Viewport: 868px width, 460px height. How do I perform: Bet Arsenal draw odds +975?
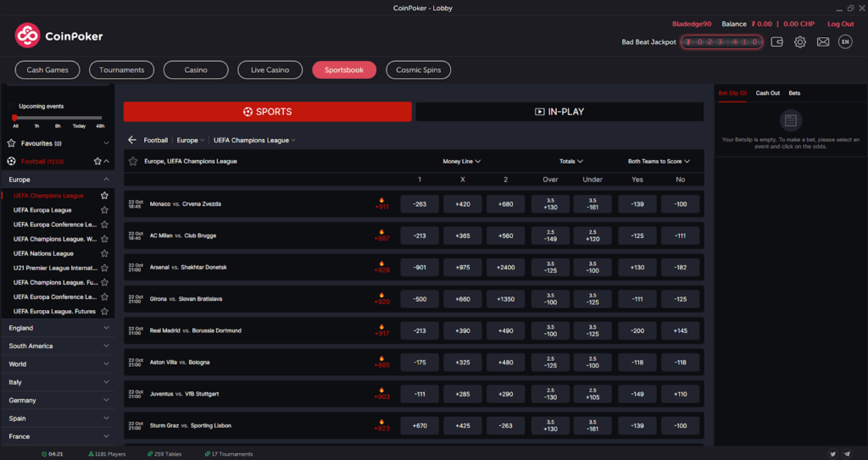(x=463, y=268)
